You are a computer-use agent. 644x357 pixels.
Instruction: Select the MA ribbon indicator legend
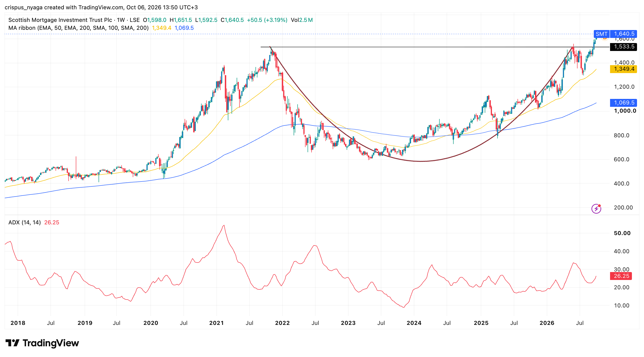pyautogui.click(x=79, y=28)
